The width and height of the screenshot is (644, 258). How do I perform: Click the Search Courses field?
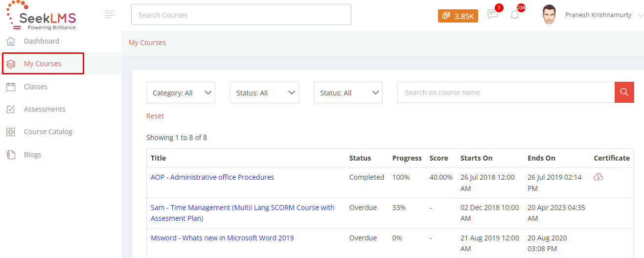[241, 15]
